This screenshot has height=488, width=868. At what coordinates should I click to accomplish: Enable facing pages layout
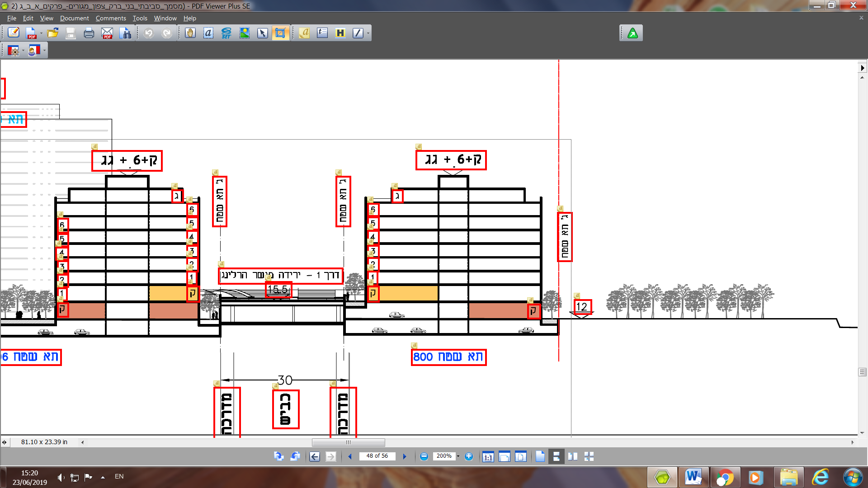573,456
